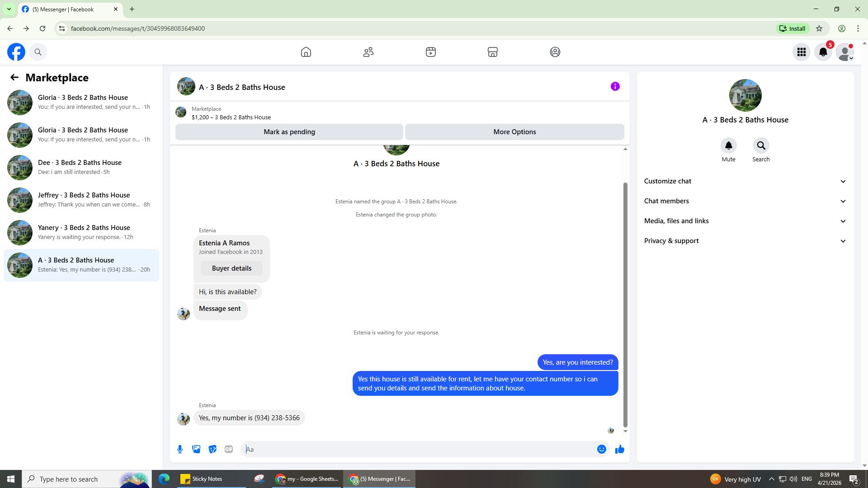Viewport: 868px width, 488px height.
Task: Open Marketplace listing $1,200 link
Action: (x=231, y=117)
